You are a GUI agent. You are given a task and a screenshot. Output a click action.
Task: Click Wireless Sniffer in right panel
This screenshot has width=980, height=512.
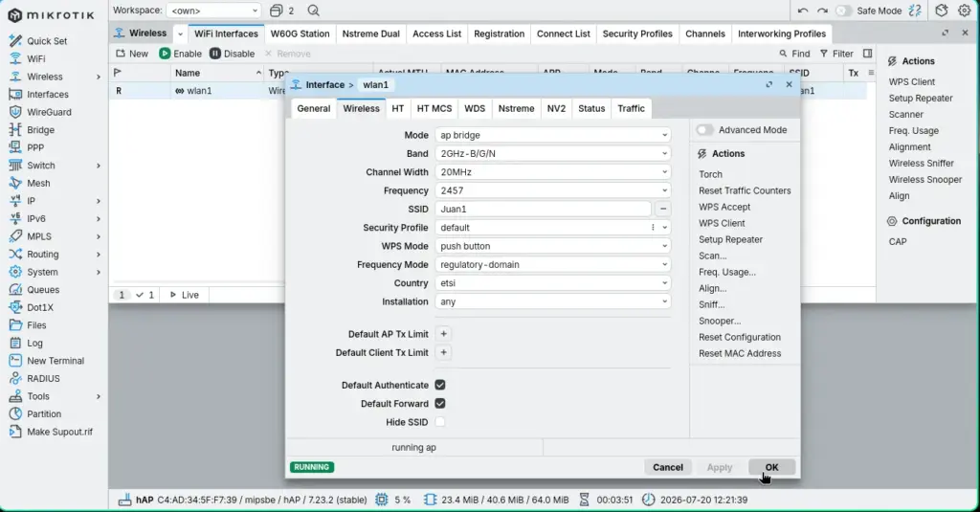(x=922, y=163)
